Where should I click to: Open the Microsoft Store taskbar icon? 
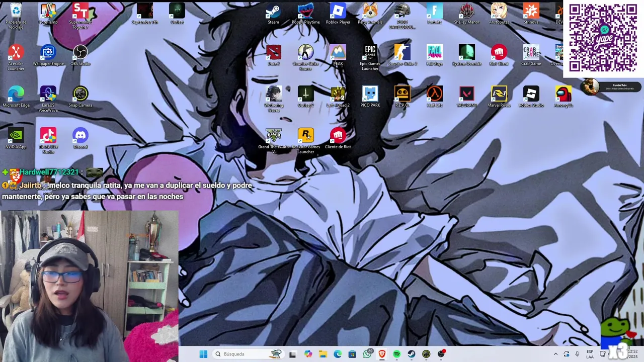click(x=352, y=354)
